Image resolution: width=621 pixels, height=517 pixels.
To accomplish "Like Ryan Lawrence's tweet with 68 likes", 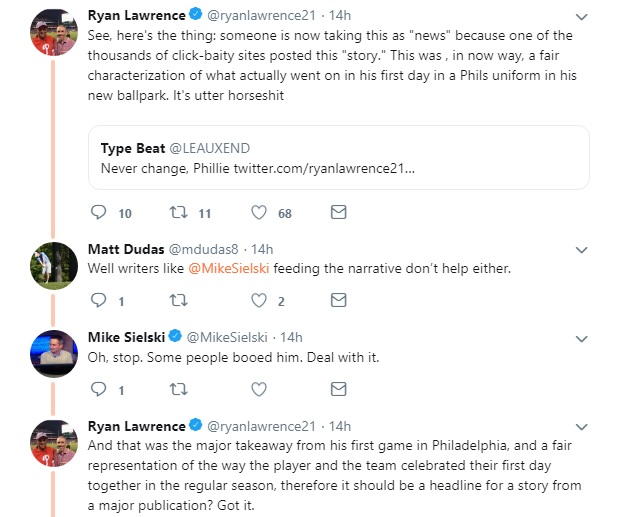I will 258,213.
